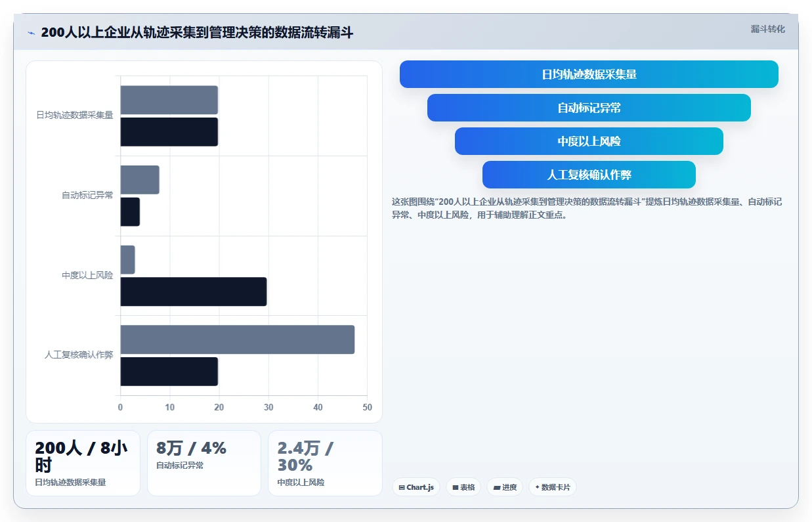The image size is (812, 522).
Task: Click the 自动标记异常 chart axis label
Action: (87, 196)
